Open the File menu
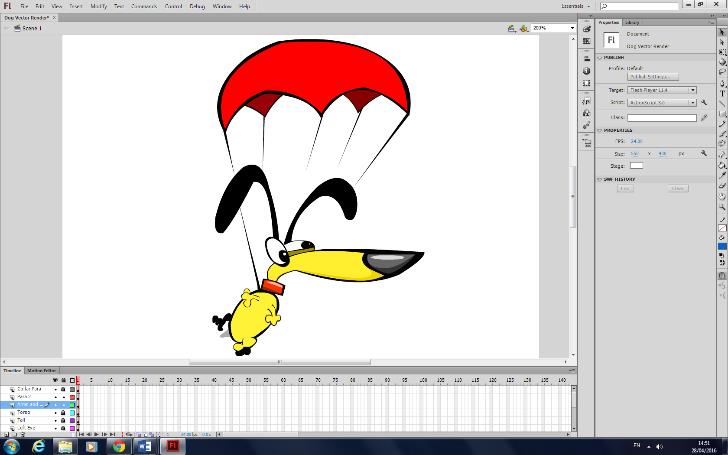 24,6
